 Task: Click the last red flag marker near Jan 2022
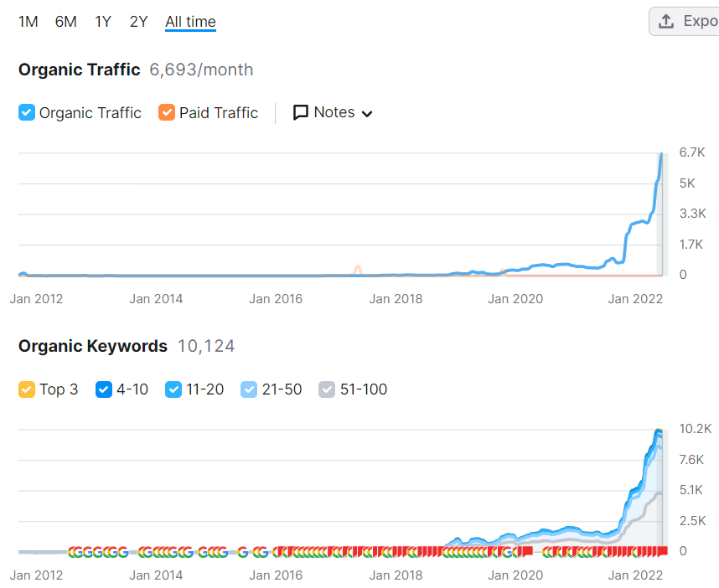click(x=663, y=551)
